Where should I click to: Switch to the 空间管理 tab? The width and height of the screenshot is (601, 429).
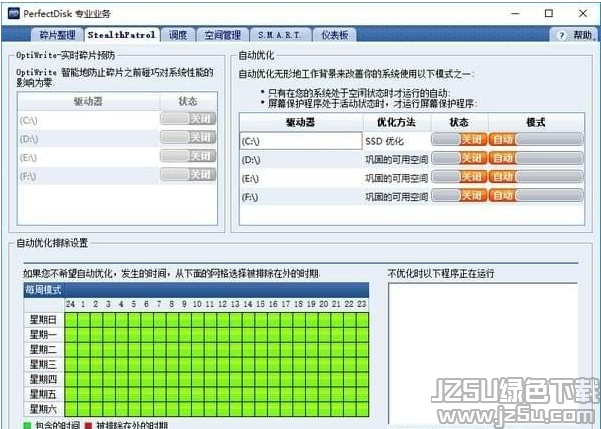(222, 35)
